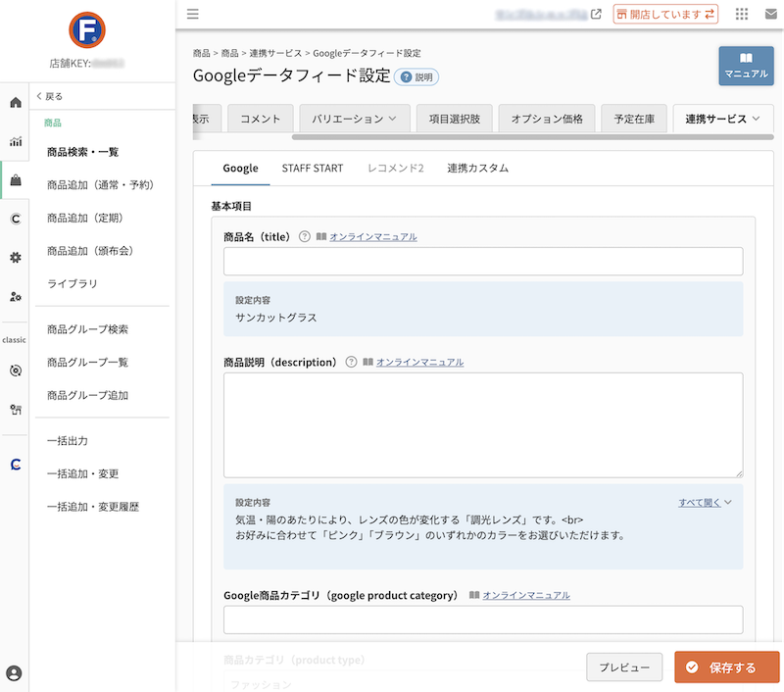The width and height of the screenshot is (784, 692).
Task: Open 商品グループ一覧 menu item
Action: tap(87, 362)
